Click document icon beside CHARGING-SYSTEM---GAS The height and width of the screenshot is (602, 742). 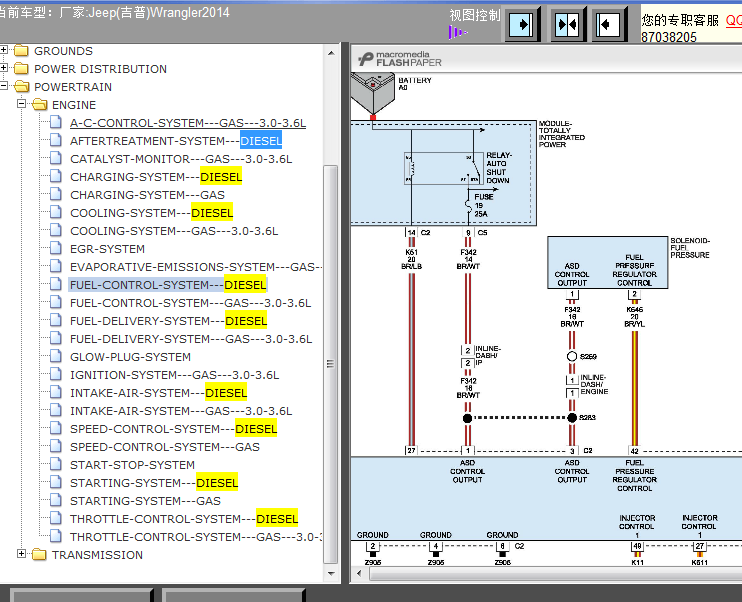[55, 194]
